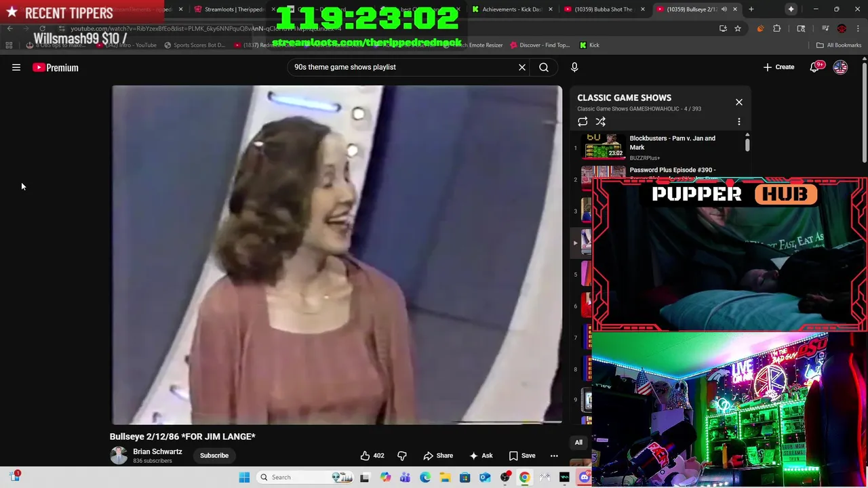Screen dimensions: 868x488
Task: Open Discover - Find Top bookmark
Action: 540,45
